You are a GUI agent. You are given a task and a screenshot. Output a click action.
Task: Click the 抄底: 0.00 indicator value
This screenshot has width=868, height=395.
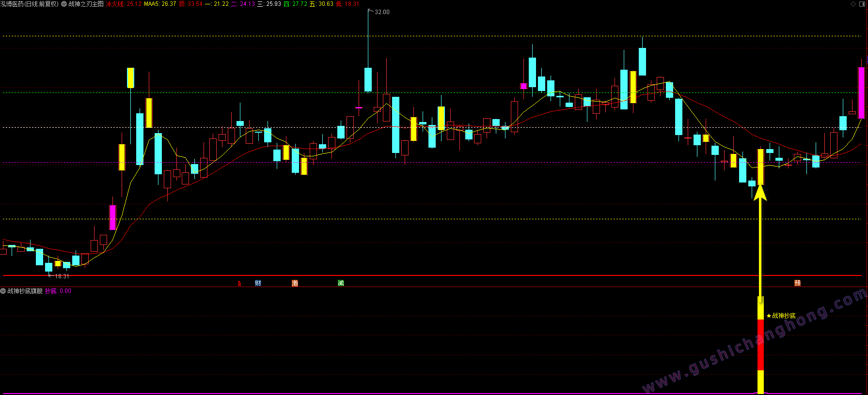pyautogui.click(x=58, y=291)
